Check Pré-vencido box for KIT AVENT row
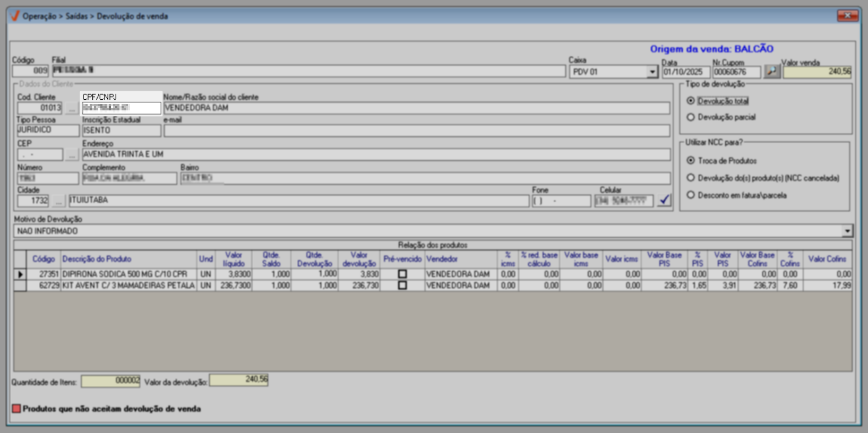Screen dimensions: 868x433 coord(402,285)
